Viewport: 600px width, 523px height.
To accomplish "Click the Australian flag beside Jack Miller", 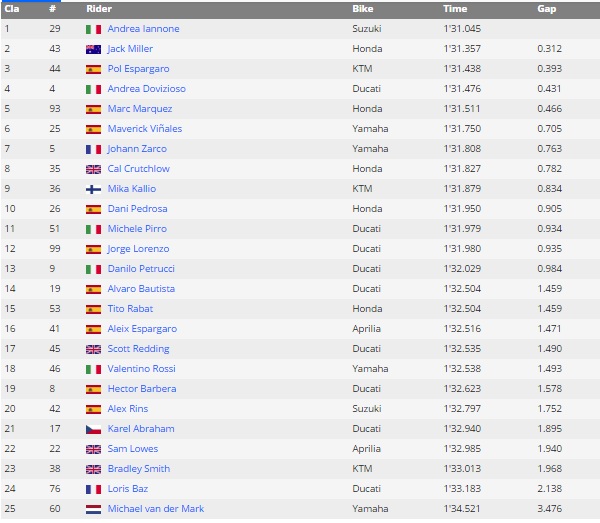I will 93,49.
